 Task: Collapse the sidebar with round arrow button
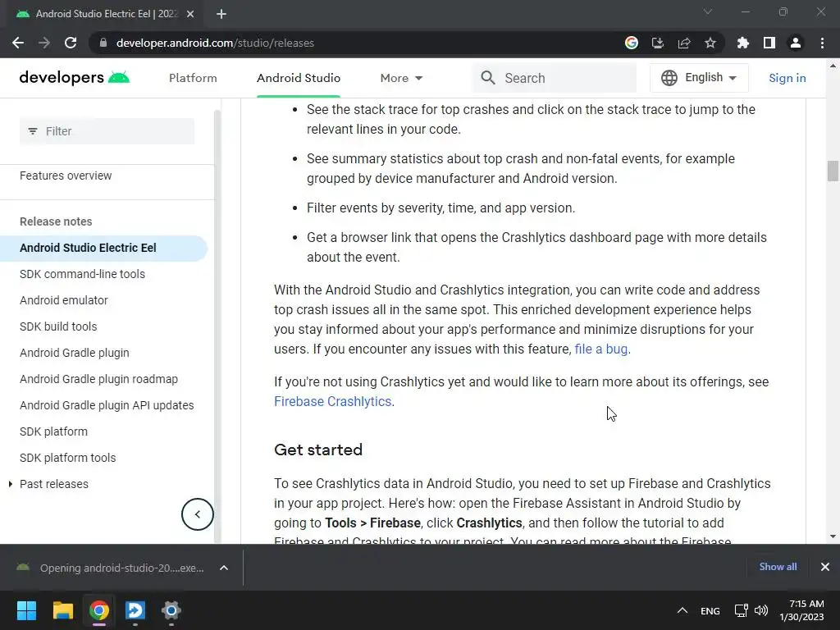(197, 514)
